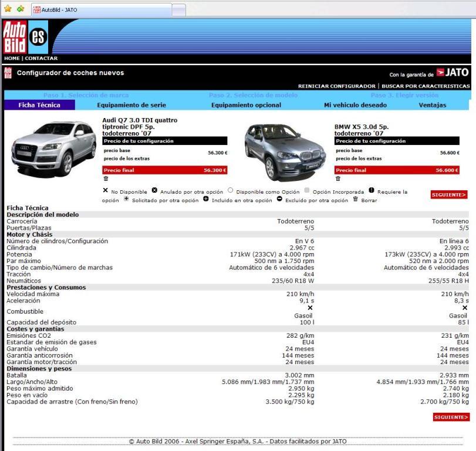Image resolution: width=476 pixels, height=451 pixels.
Task: Click the X icon in the BMW Combustible cell
Action: pos(465,308)
